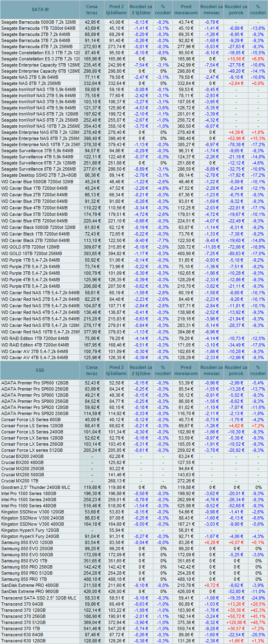
Task: Click the 167,95 € price of WD RAID Edition 4TB
Action: tap(91, 345)
